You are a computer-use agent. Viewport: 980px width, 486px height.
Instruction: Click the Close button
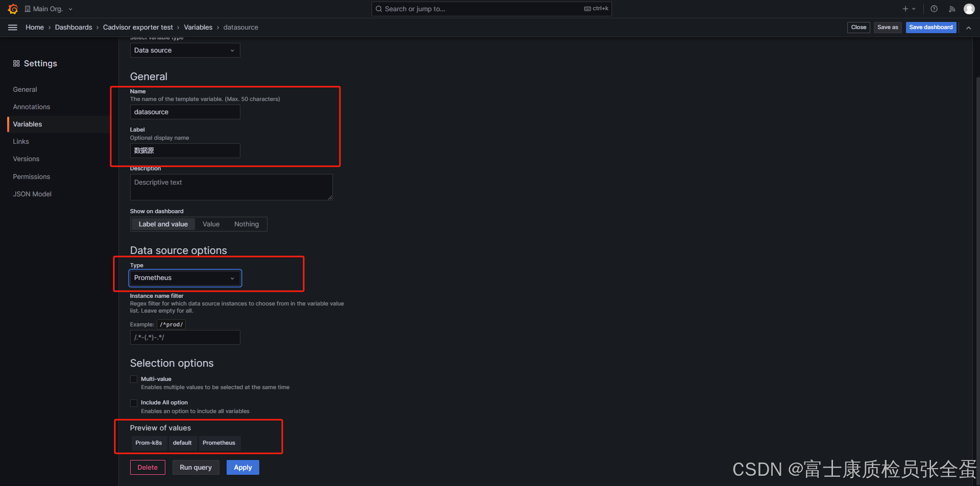[x=859, y=28]
